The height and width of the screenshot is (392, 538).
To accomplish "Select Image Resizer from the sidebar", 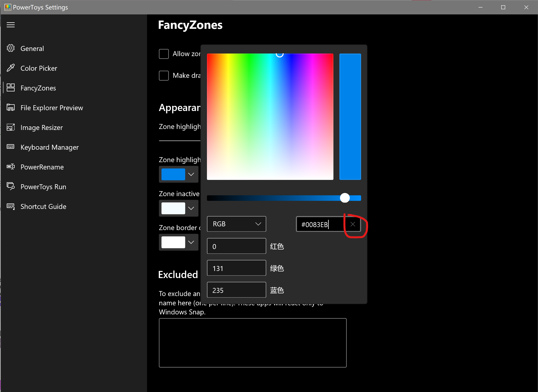I will 41,127.
